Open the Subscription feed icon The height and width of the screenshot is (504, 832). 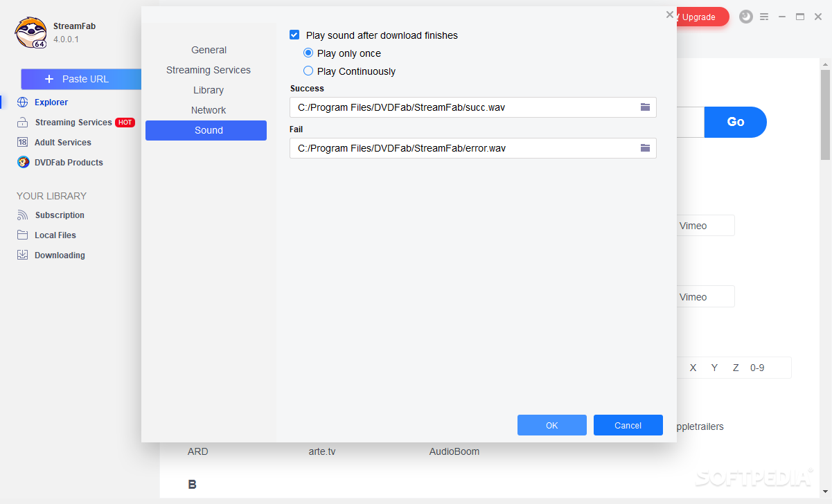click(x=23, y=215)
